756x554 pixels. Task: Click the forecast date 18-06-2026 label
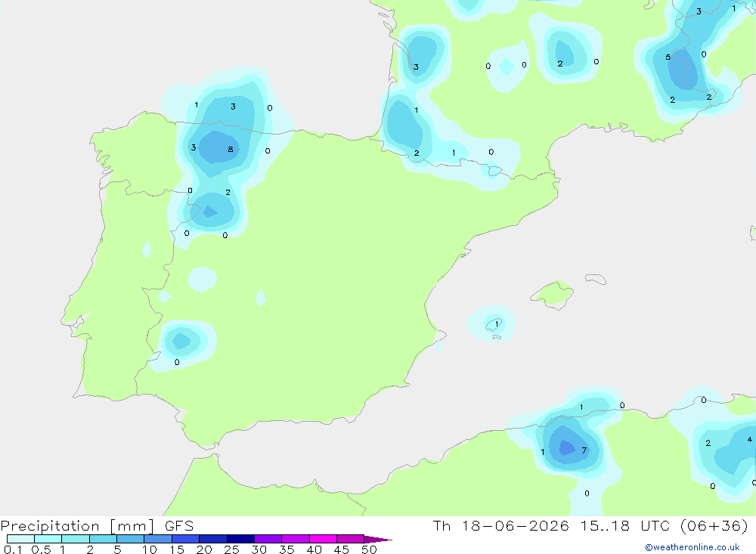pyautogui.click(x=516, y=525)
